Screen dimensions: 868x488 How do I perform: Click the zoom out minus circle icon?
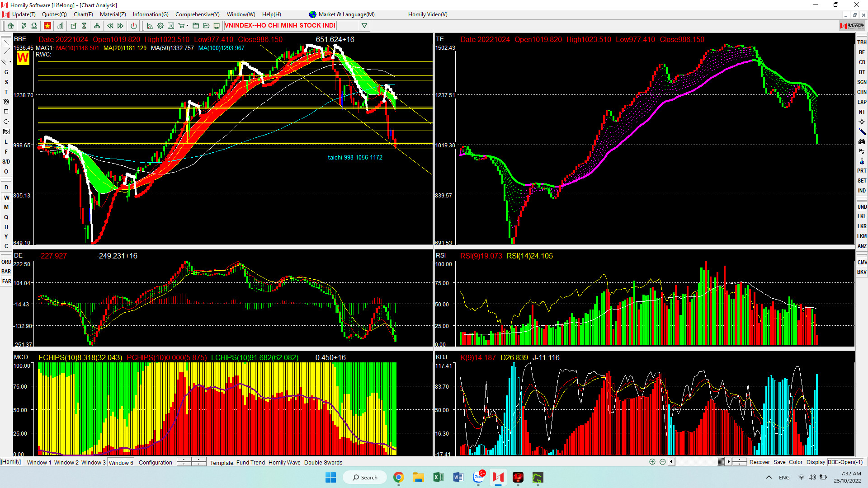[662, 462]
